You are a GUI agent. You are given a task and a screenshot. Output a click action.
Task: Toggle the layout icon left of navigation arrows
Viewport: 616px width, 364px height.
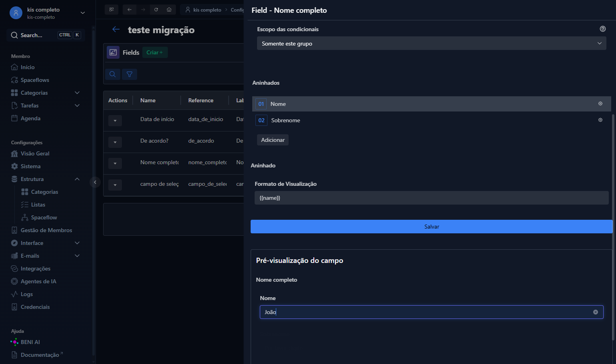[x=112, y=10]
